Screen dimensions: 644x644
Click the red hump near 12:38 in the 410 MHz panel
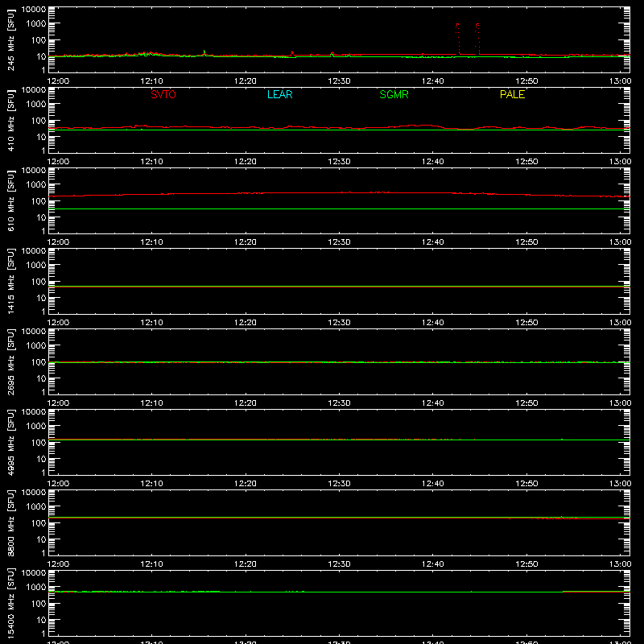pyautogui.click(x=421, y=126)
